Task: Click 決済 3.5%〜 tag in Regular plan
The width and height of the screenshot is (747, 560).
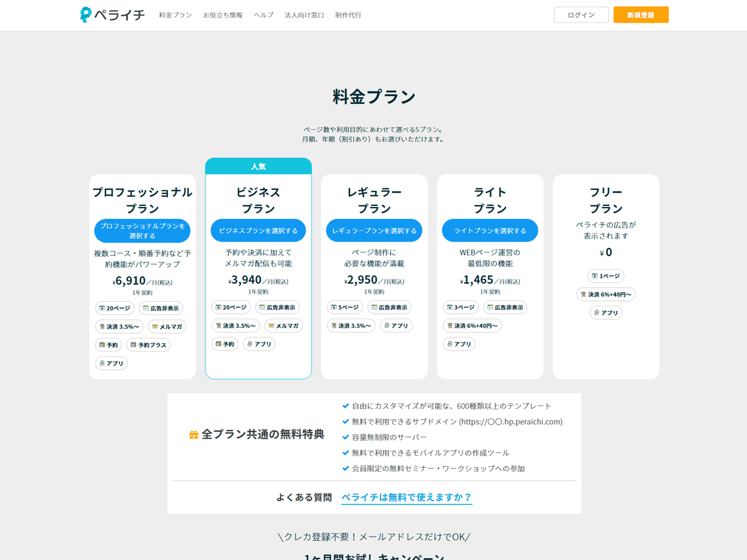Action: point(351,325)
